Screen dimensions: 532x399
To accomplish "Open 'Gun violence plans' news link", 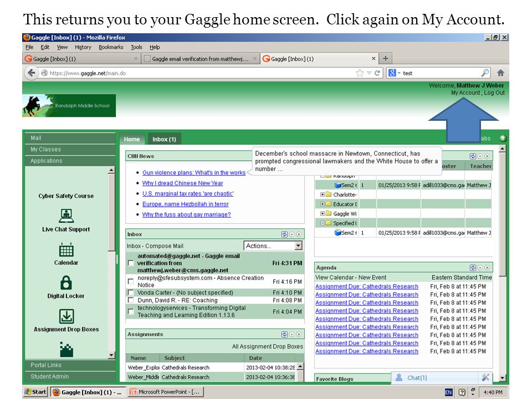I will 194,173.
